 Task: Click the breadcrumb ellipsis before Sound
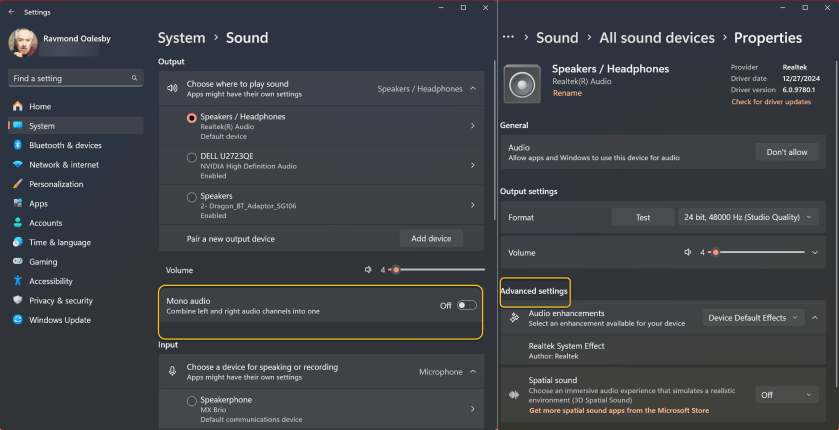[x=508, y=38]
